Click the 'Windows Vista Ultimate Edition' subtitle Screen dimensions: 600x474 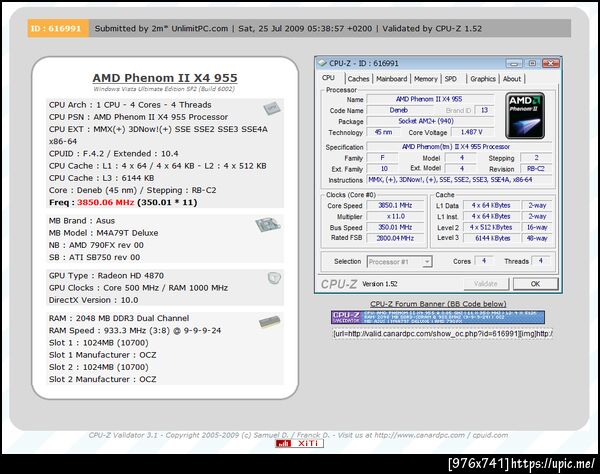164,89
